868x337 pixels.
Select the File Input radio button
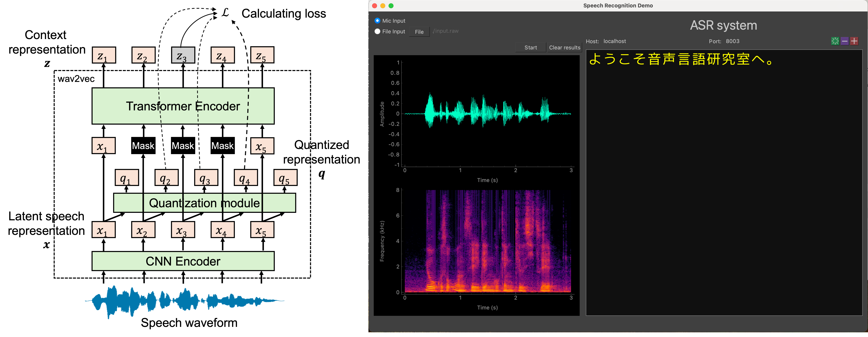point(377,31)
